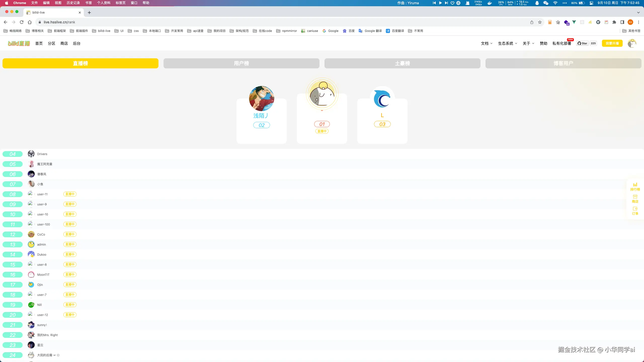This screenshot has width=644, height=362.
Task: Open the 订单 orders sidebar icon
Action: tap(635, 211)
